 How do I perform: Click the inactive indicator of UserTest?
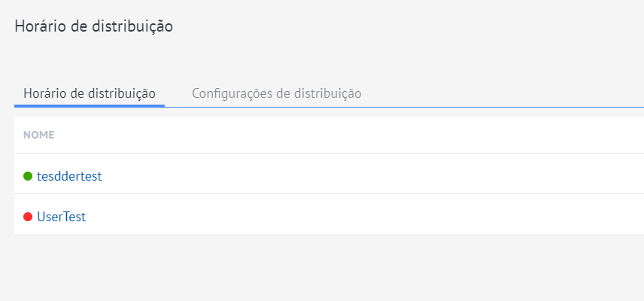pos(28,217)
